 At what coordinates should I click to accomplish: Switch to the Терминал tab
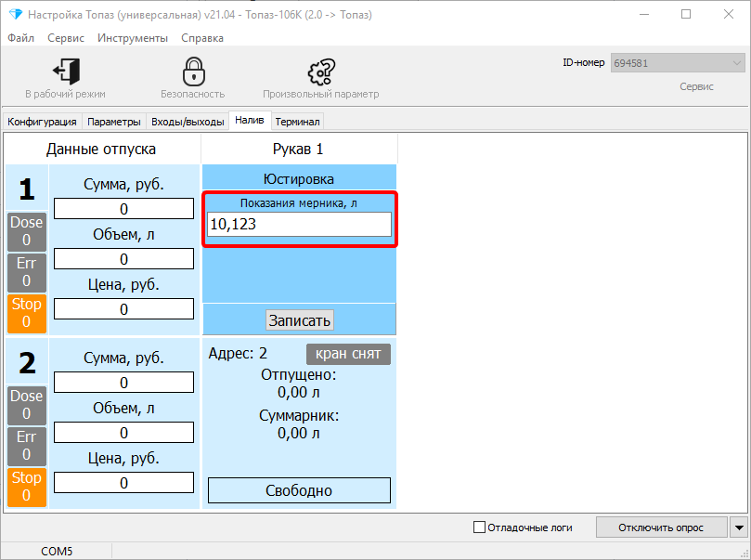tap(297, 122)
